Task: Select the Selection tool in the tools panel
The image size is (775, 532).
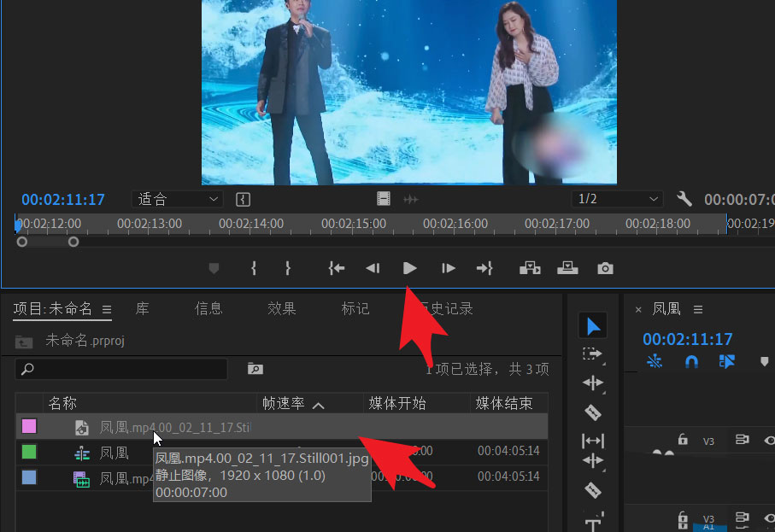Action: [592, 324]
